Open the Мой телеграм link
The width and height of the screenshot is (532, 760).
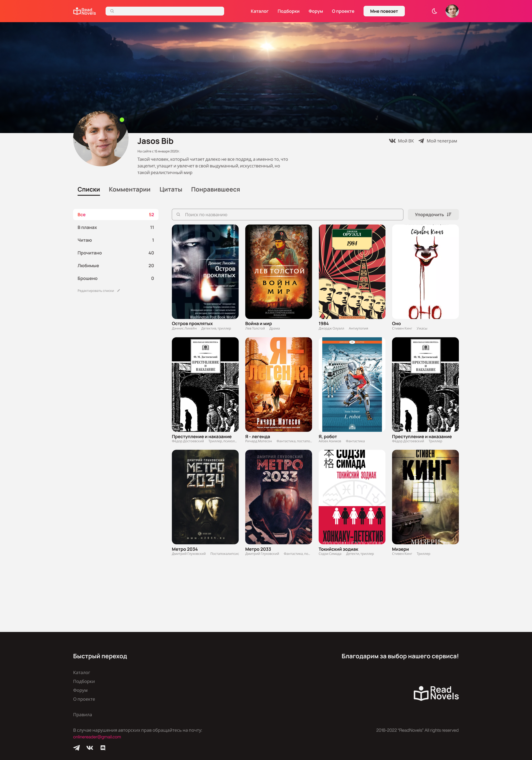coord(438,141)
